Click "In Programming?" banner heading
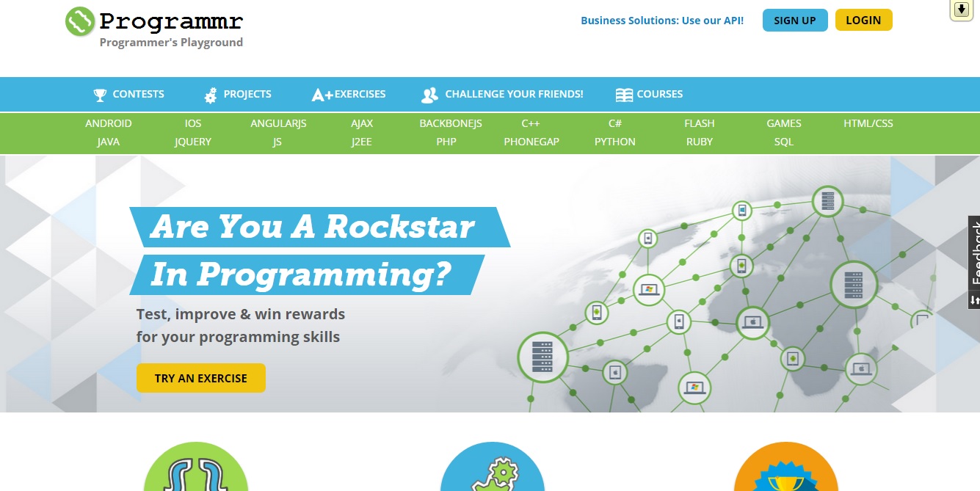Screen dimensions: 980x491 click(301, 274)
